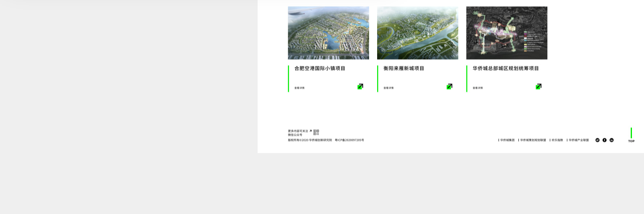Open the Facebook social icon
The width and height of the screenshot is (644, 214).
(605, 140)
